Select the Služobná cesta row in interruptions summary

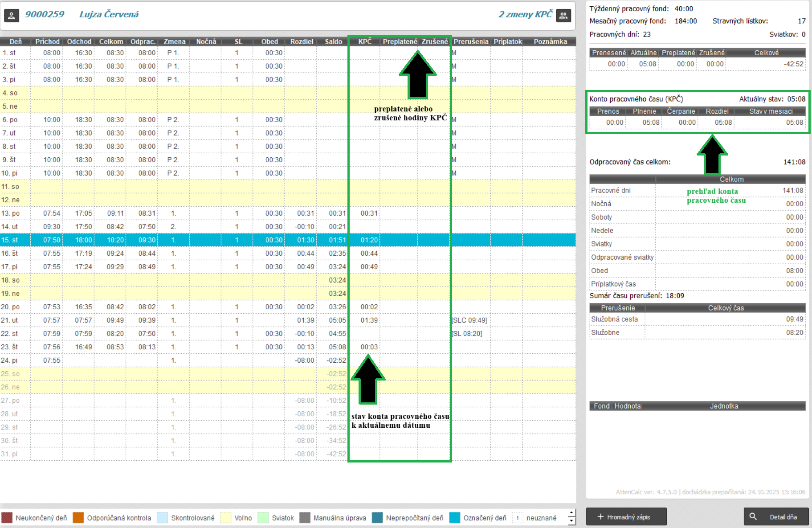(614, 319)
